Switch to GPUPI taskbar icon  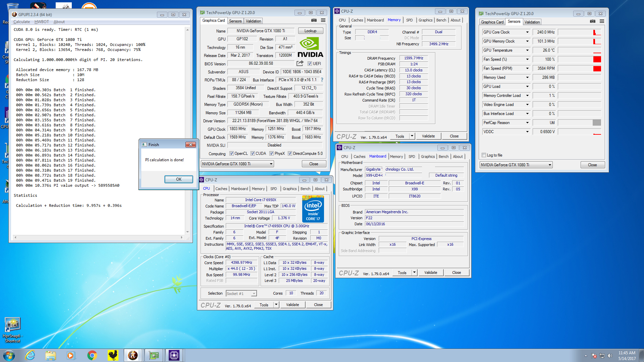pyautogui.click(x=133, y=355)
